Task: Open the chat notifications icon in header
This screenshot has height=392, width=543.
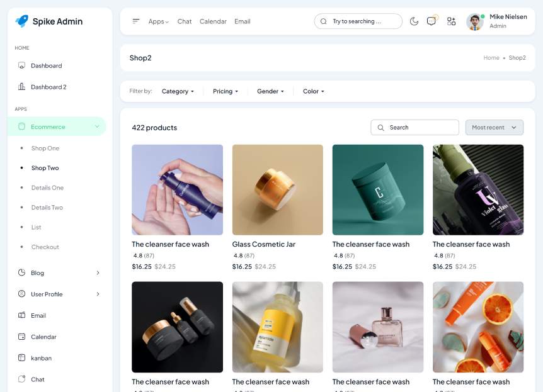Action: point(432,21)
